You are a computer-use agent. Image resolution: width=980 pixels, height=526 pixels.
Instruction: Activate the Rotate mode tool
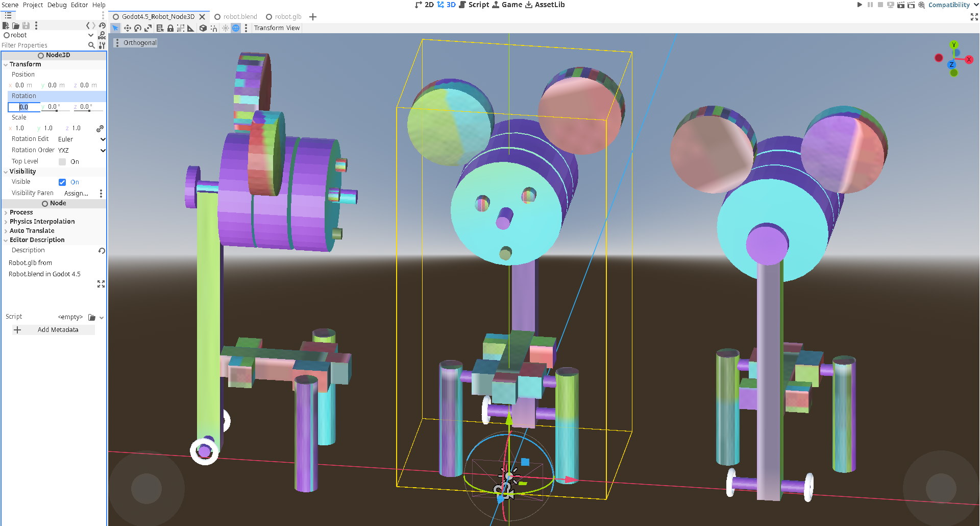pos(138,28)
